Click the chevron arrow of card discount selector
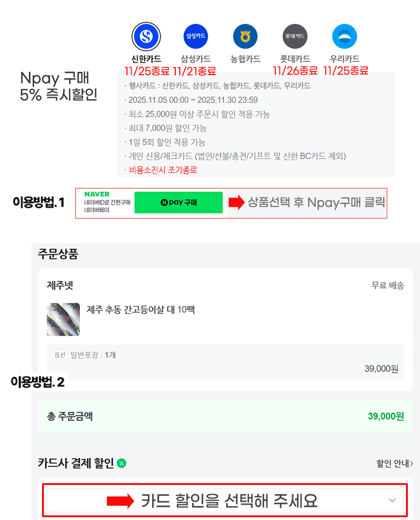420x520 pixels. pos(392,500)
